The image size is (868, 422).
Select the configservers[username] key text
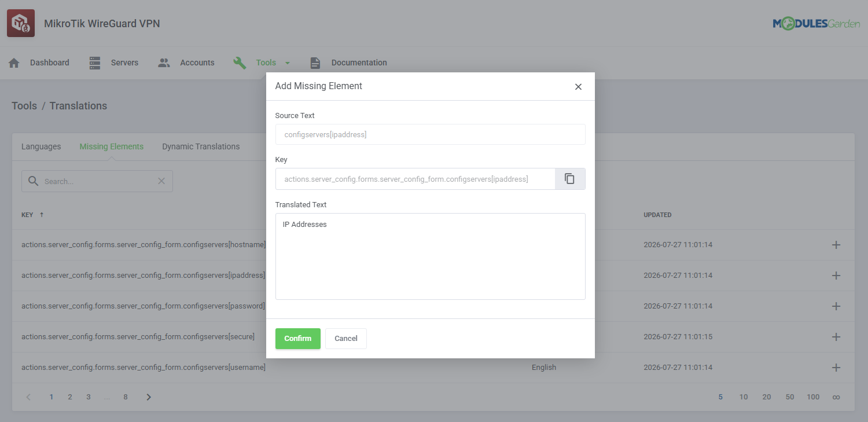tap(144, 368)
